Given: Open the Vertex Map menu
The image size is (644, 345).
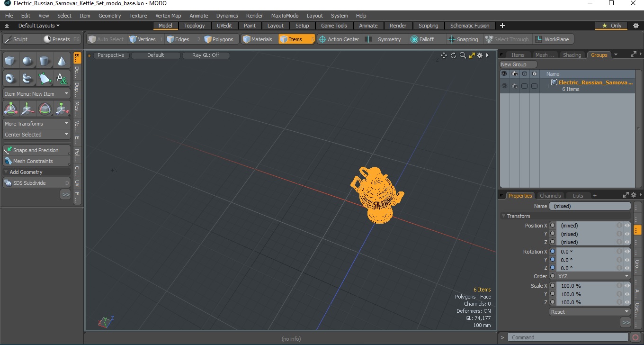Looking at the screenshot, I should point(168,16).
